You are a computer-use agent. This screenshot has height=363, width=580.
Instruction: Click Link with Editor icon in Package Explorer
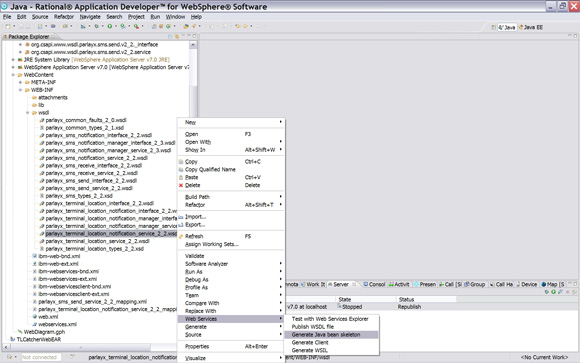click(177, 36)
